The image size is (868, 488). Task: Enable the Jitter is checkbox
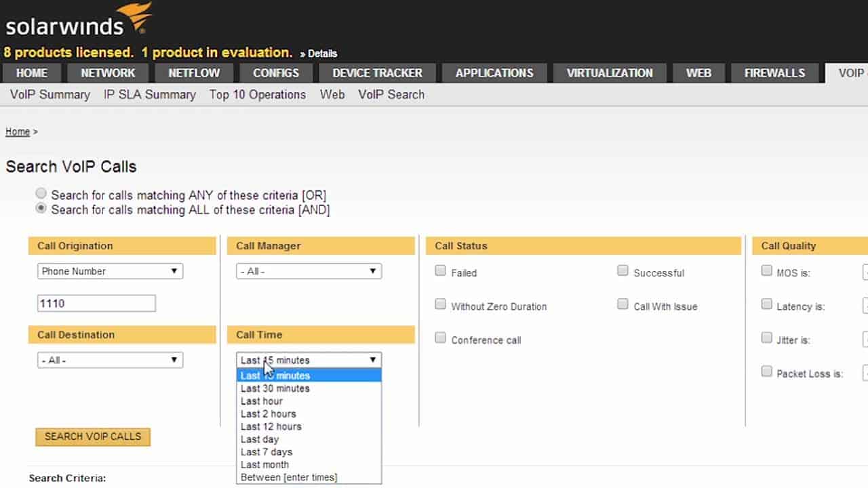766,338
